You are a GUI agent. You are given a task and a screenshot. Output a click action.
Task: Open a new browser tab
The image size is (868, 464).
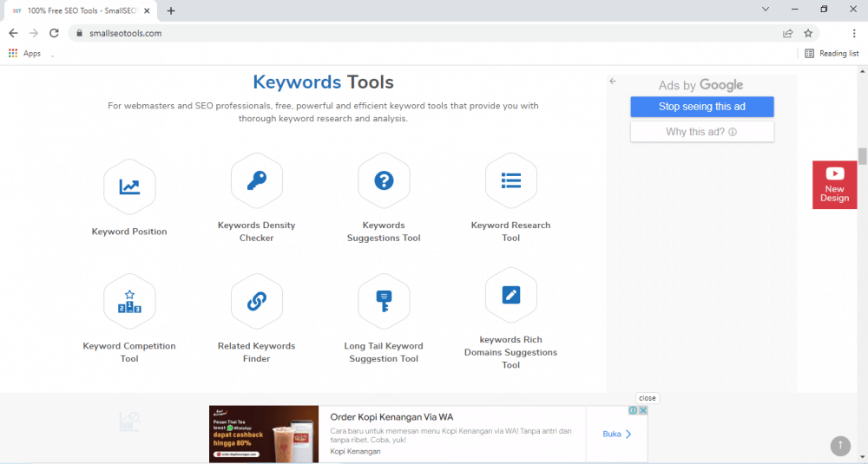pos(171,10)
